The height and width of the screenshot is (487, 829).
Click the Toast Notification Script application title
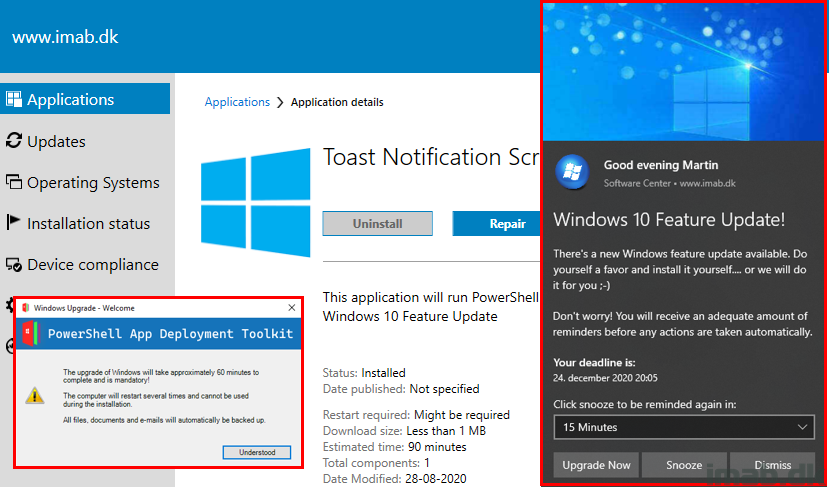click(431, 157)
